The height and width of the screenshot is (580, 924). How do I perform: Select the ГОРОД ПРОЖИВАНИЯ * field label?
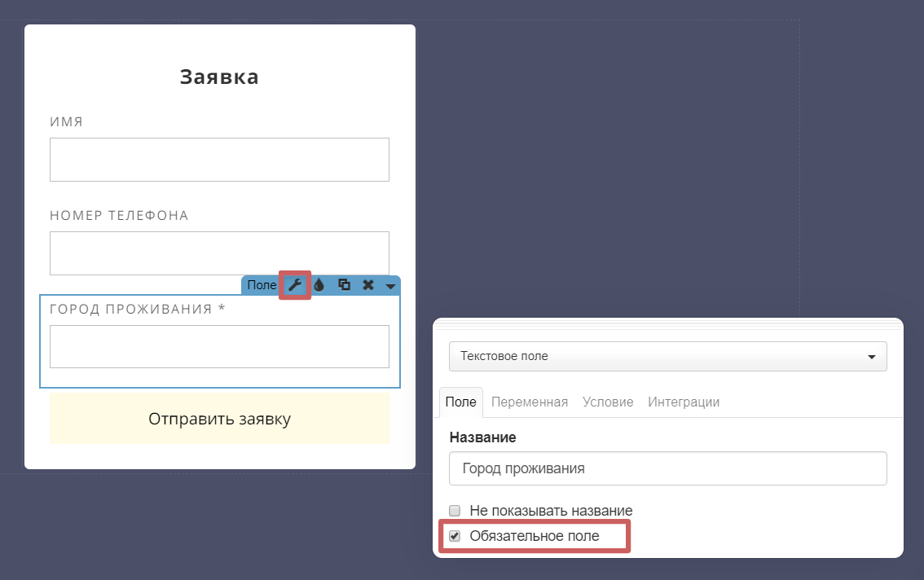point(138,309)
